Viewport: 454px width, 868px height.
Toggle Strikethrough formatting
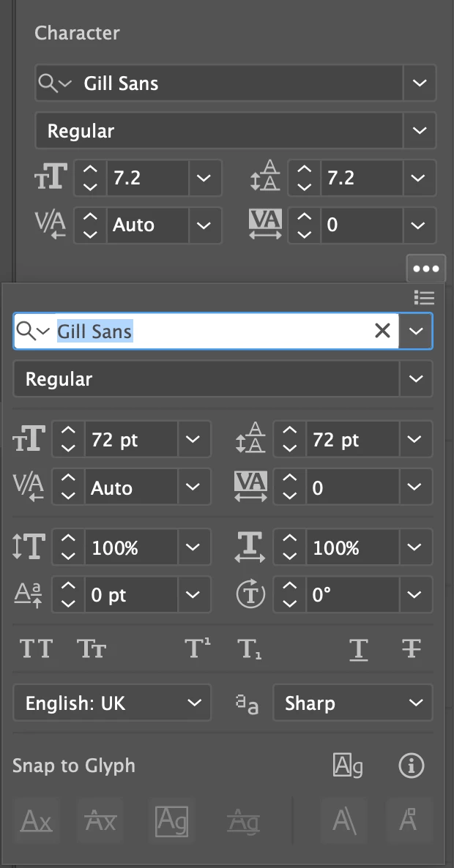pyautogui.click(x=412, y=648)
